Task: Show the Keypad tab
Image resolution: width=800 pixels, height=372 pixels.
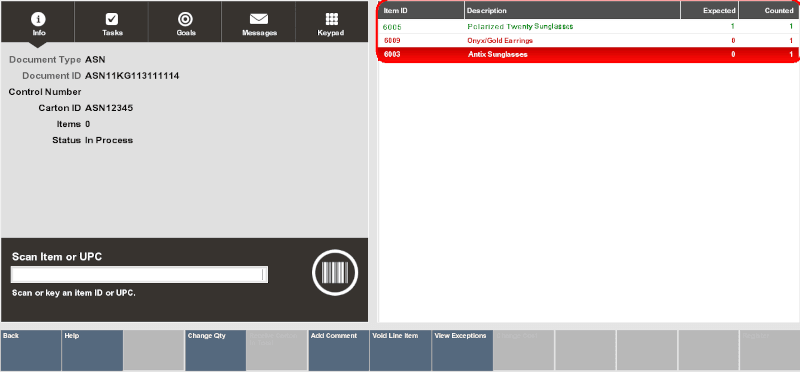Action: pyautogui.click(x=332, y=22)
